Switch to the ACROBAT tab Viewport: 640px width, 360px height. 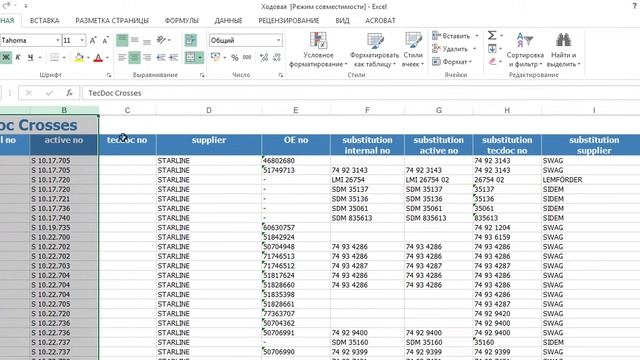coord(380,20)
